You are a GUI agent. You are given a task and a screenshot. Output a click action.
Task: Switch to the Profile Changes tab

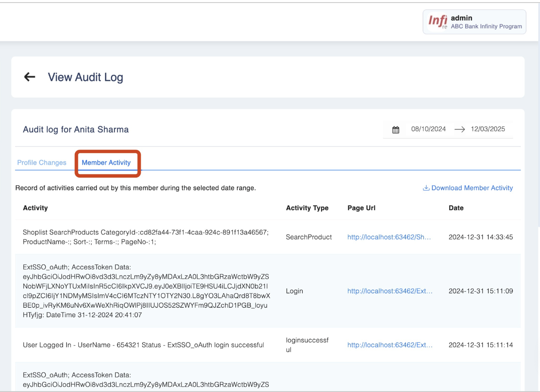click(42, 163)
